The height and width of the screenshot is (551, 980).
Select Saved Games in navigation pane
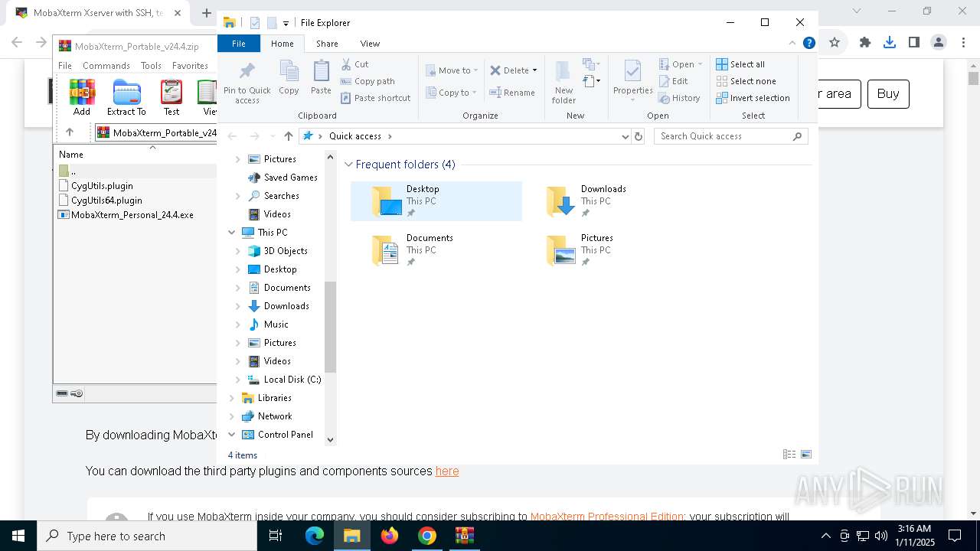pyautogui.click(x=290, y=178)
